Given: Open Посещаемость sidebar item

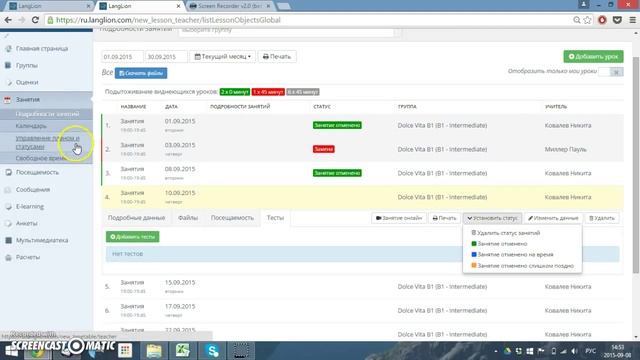Looking at the screenshot, I should coord(37,172).
